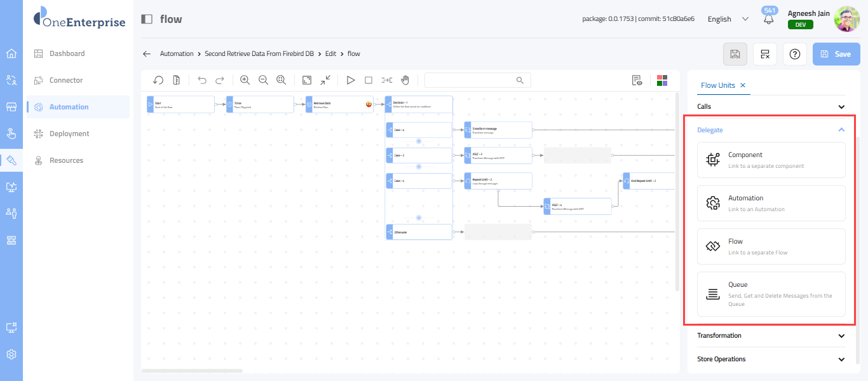Click the Automation breadcrumb link
Image resolution: width=868 pixels, height=381 pixels.
click(177, 54)
